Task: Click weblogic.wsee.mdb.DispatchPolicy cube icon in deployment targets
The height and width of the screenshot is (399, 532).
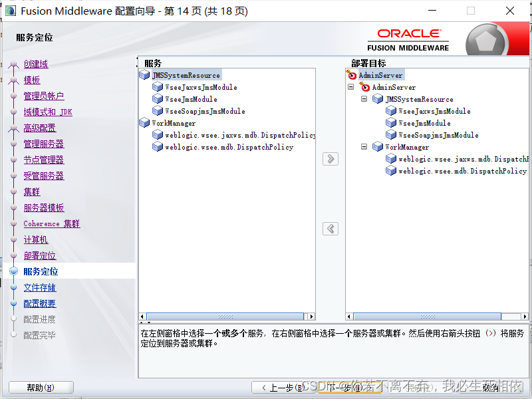Action: 391,171
